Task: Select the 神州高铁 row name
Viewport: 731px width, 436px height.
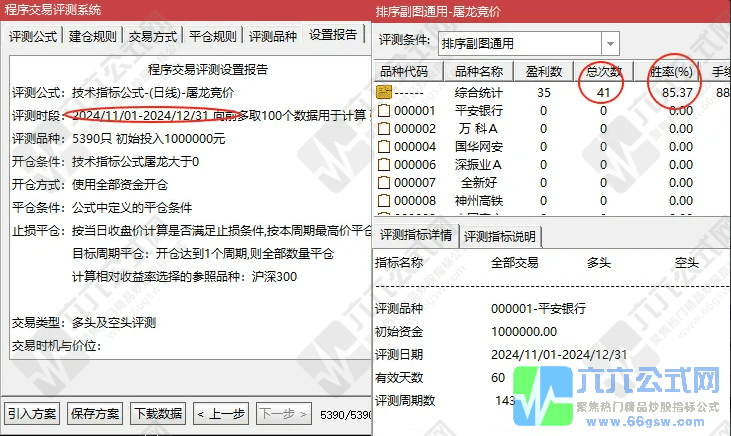Action: (x=479, y=201)
